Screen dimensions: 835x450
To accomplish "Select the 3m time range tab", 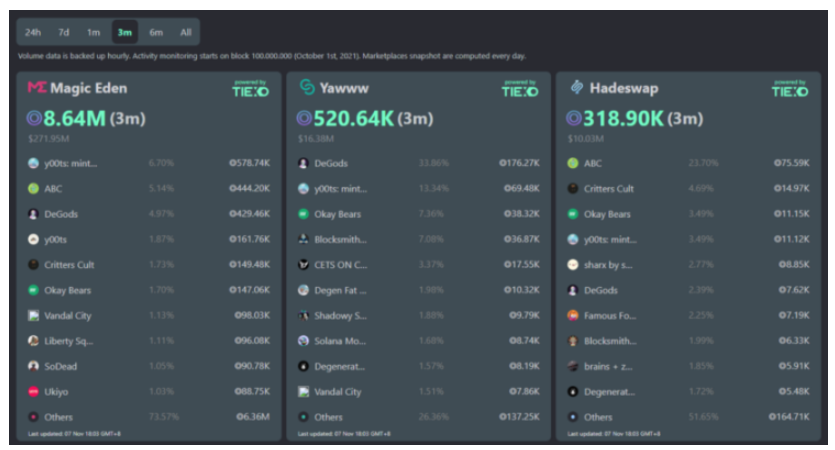I will (125, 32).
